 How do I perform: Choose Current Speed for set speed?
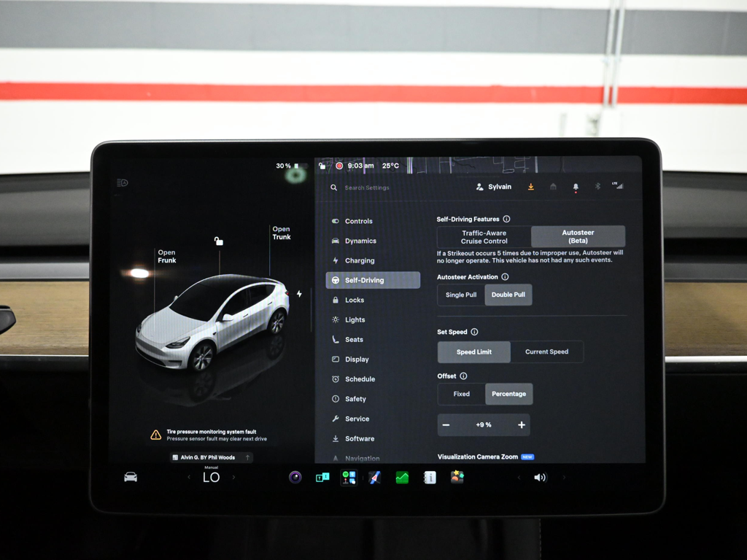pyautogui.click(x=546, y=352)
